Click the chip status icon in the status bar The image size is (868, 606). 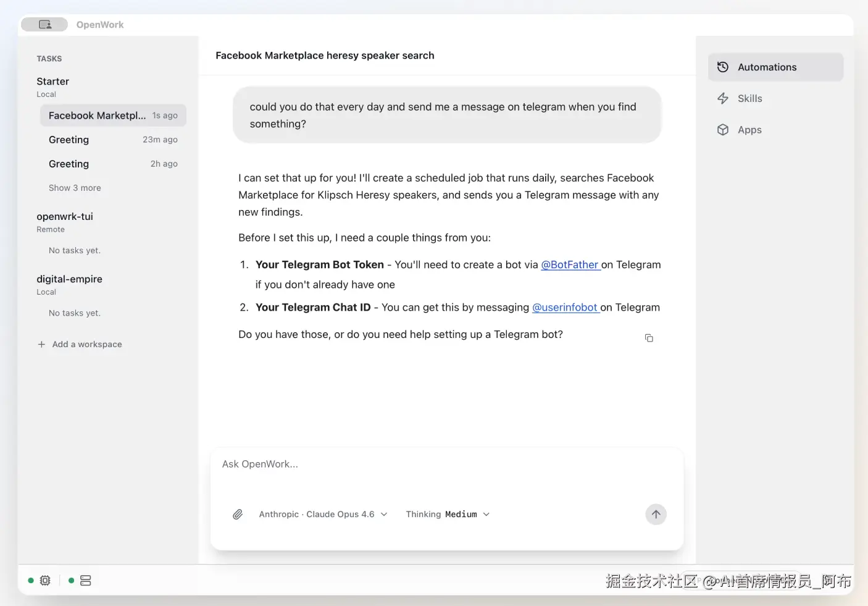(x=45, y=581)
